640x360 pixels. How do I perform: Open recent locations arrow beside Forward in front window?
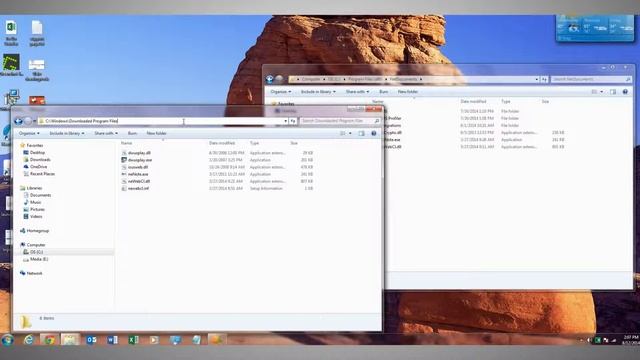point(35,121)
